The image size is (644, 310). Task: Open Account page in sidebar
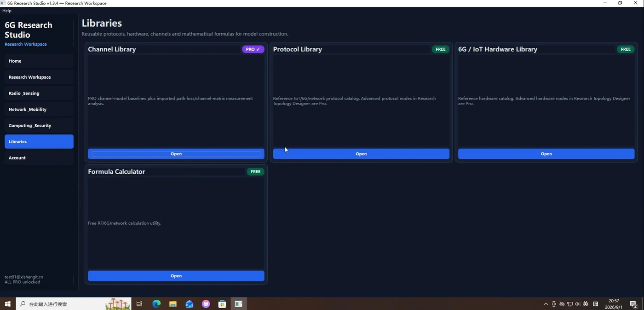pyautogui.click(x=39, y=158)
